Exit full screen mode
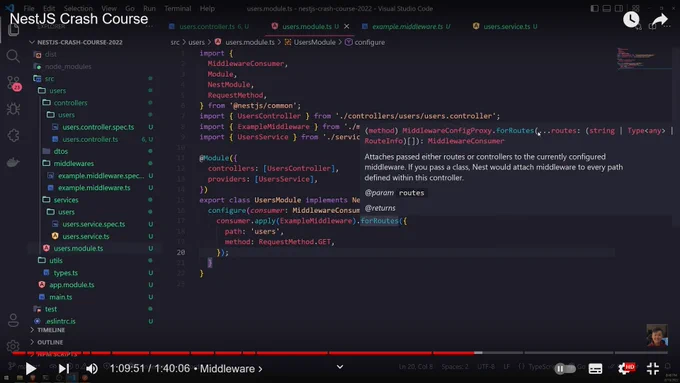 653,369
